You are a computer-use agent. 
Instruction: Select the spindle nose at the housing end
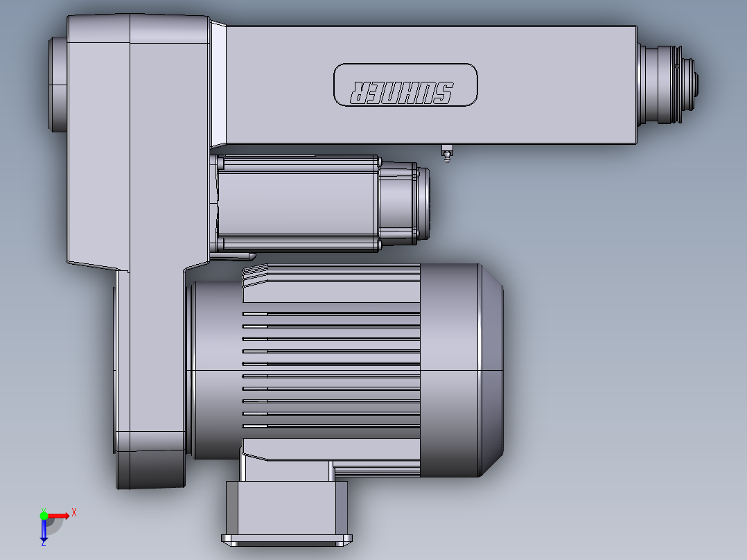click(668, 85)
